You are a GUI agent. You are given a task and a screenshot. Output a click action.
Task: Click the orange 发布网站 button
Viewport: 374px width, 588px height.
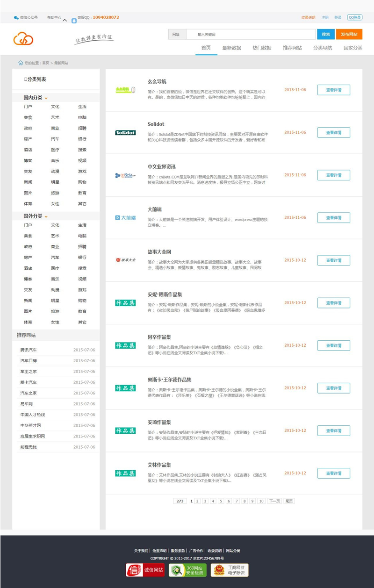[349, 35]
